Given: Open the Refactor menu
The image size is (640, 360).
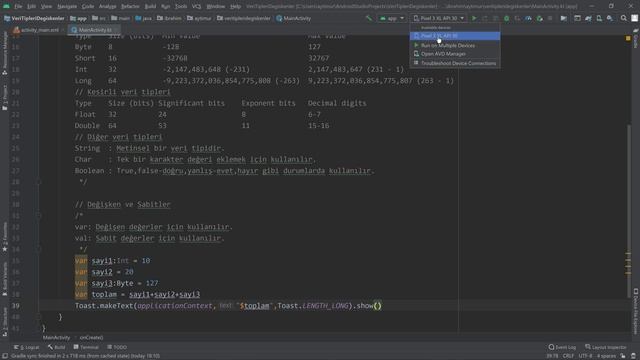Looking at the screenshot, I should click(x=130, y=6).
